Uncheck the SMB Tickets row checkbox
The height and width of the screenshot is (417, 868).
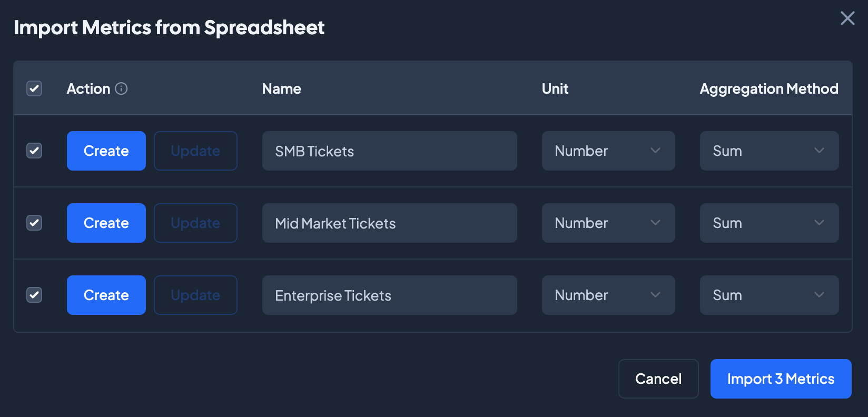34,151
